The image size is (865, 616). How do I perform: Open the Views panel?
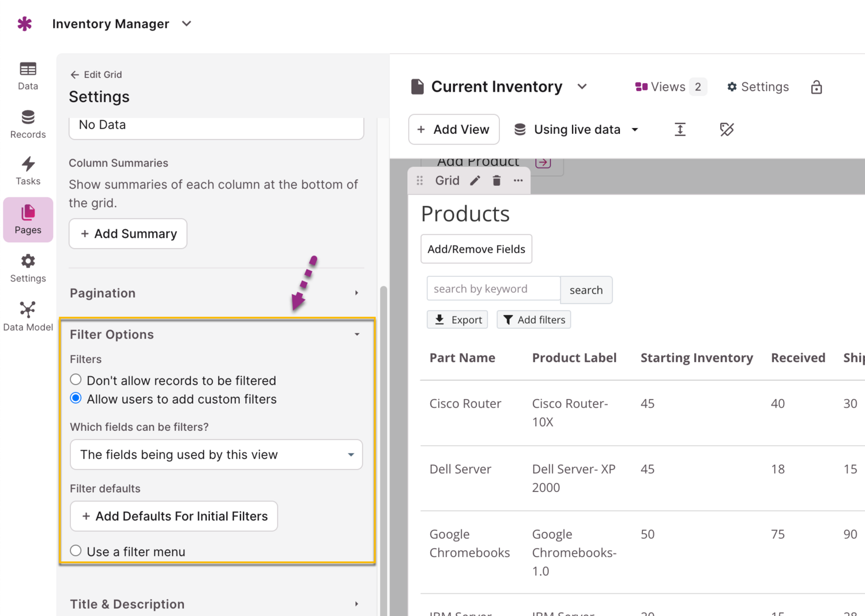(669, 87)
